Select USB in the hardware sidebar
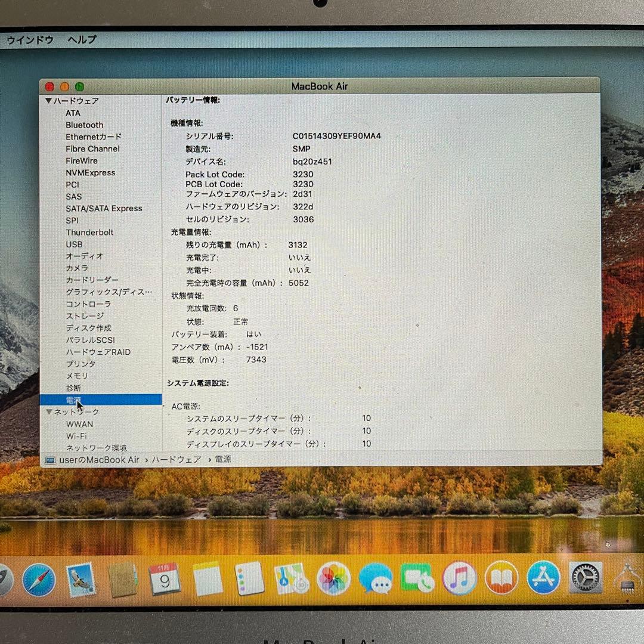 [74, 244]
